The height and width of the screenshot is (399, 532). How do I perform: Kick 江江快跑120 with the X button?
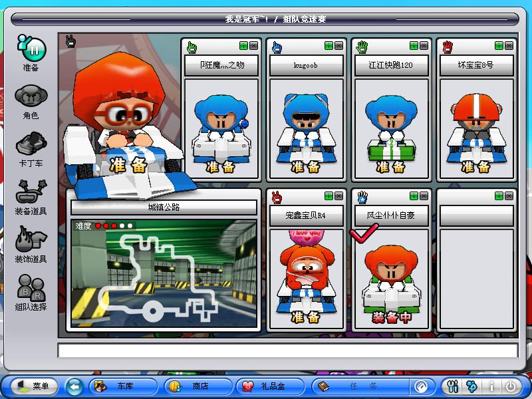coord(424,46)
